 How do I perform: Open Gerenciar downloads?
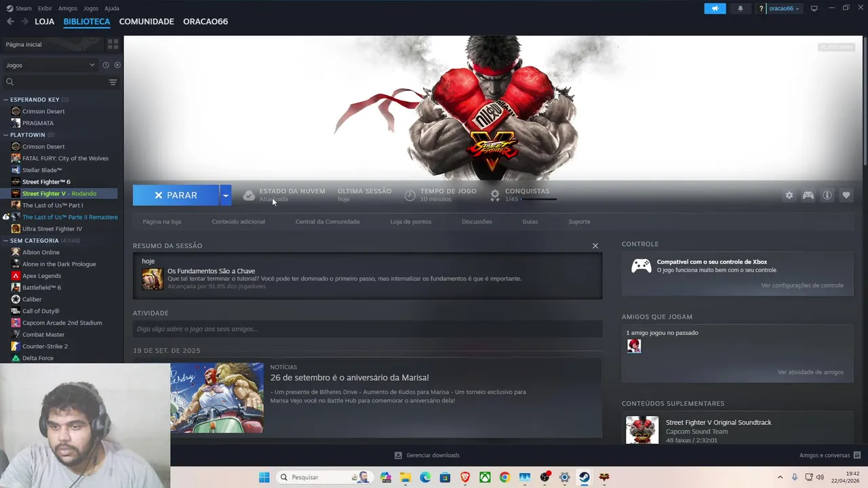427,455
